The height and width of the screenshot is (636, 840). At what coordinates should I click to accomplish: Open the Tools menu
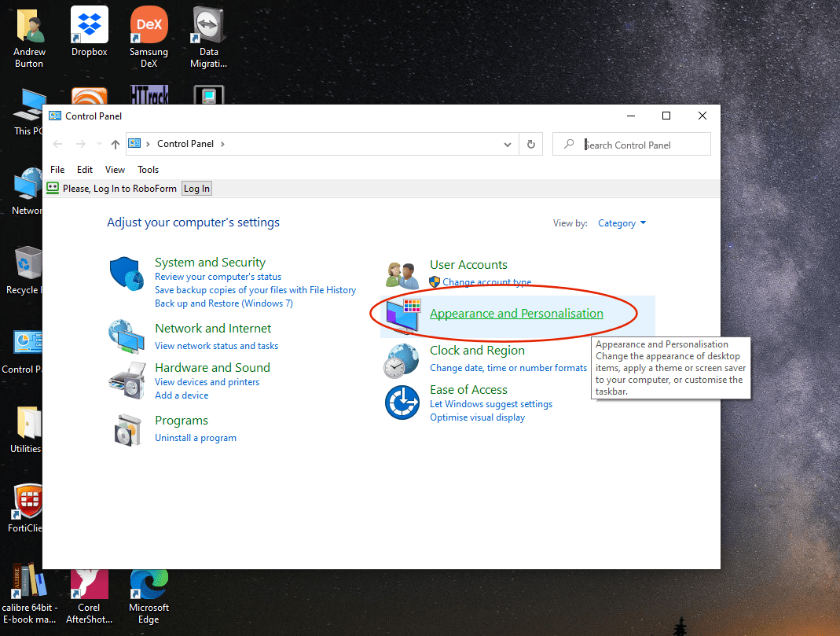pyautogui.click(x=148, y=170)
